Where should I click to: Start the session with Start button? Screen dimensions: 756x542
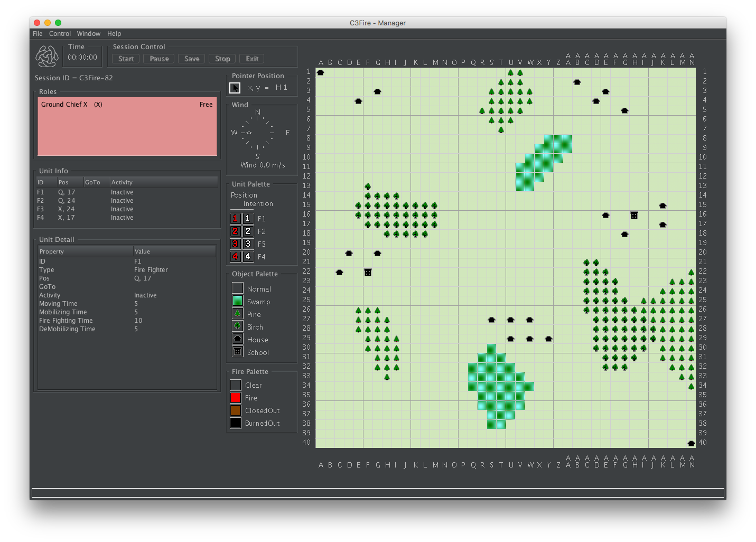coord(126,59)
